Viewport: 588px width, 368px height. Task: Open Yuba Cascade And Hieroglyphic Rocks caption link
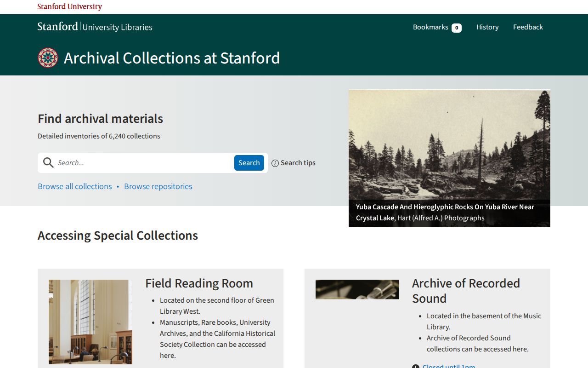445,212
